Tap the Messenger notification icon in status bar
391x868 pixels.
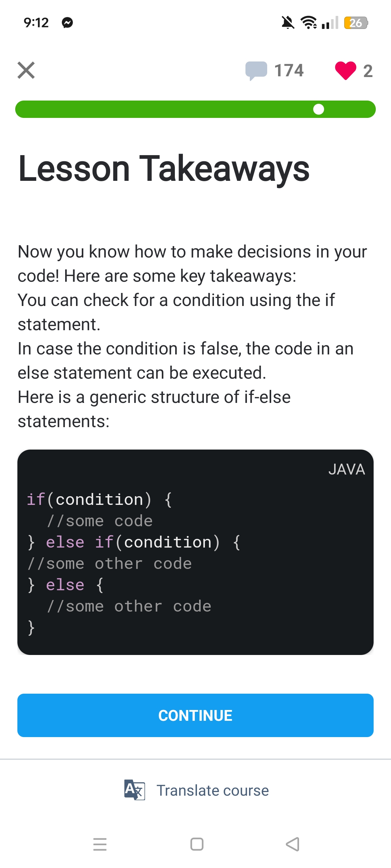coord(67,23)
